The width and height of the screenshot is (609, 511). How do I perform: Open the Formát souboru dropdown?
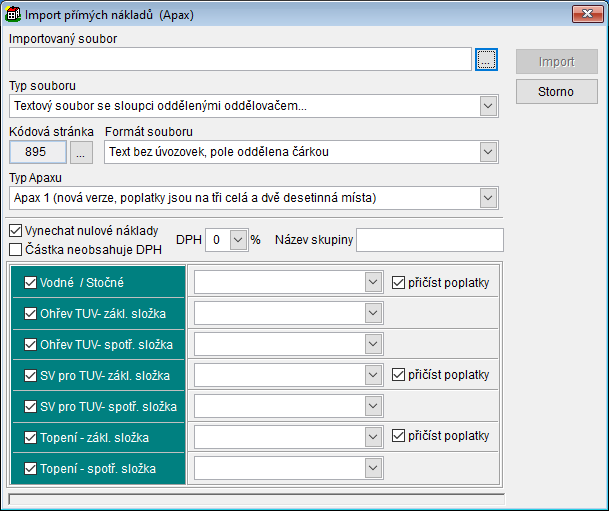point(488,152)
